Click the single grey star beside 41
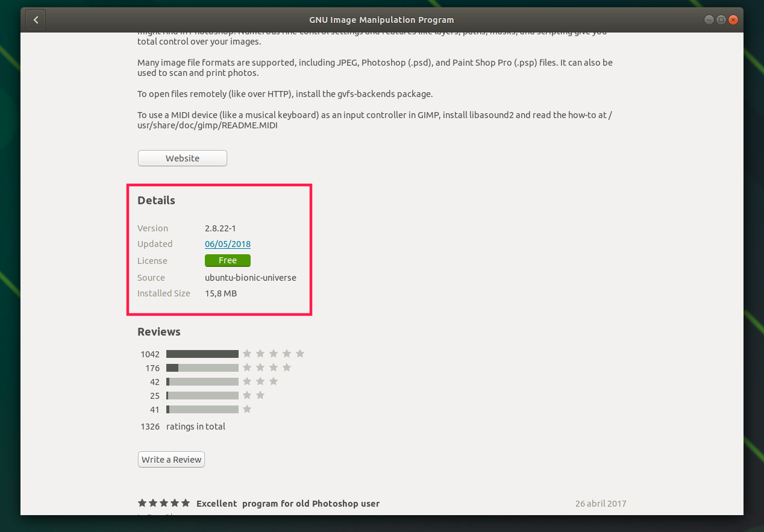This screenshot has height=532, width=764. coord(247,409)
